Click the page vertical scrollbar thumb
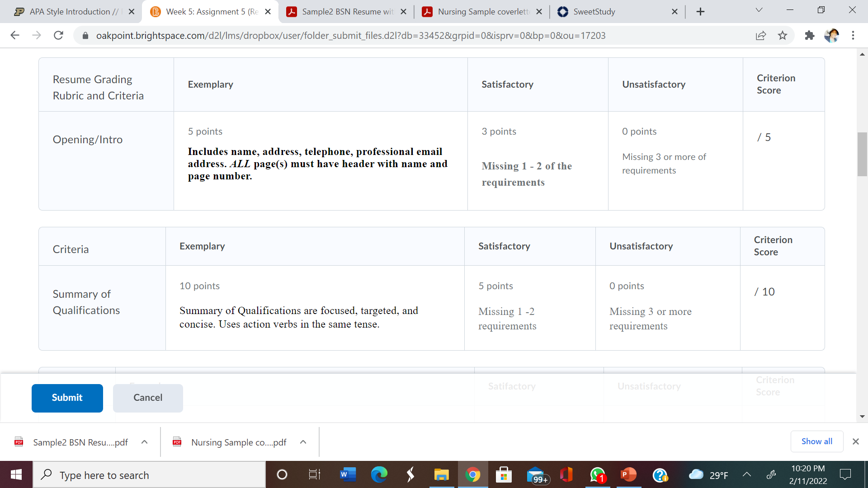Image resolution: width=868 pixels, height=488 pixels. tap(862, 154)
